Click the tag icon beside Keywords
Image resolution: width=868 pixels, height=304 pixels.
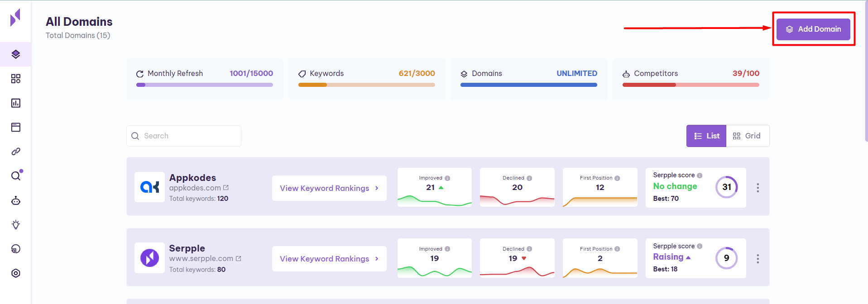click(x=302, y=74)
